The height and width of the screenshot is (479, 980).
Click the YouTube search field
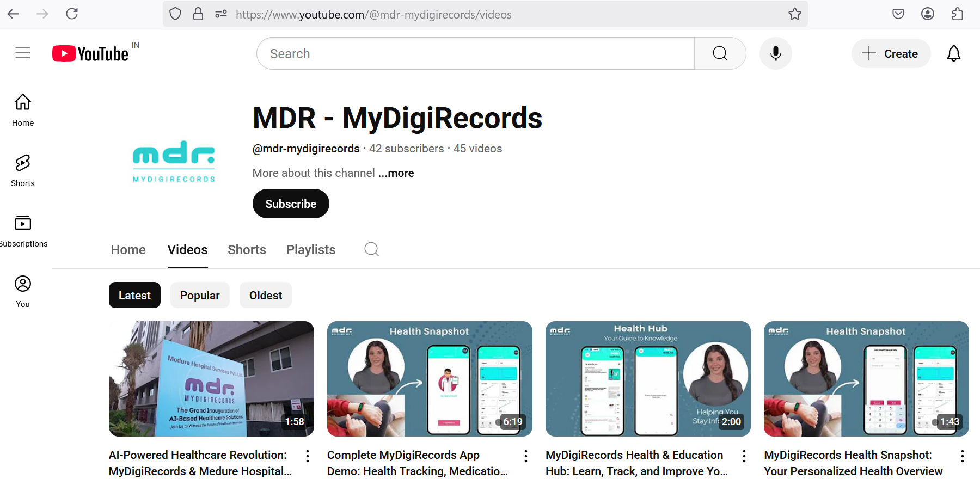475,53
